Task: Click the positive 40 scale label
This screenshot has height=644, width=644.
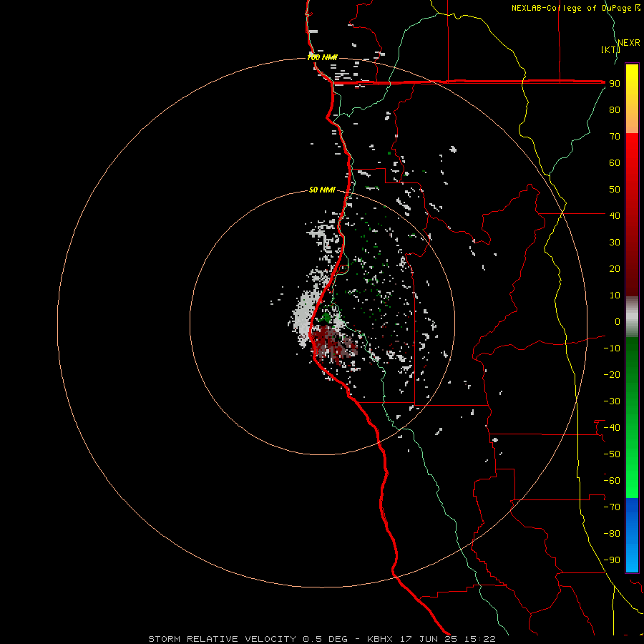Action: click(615, 216)
